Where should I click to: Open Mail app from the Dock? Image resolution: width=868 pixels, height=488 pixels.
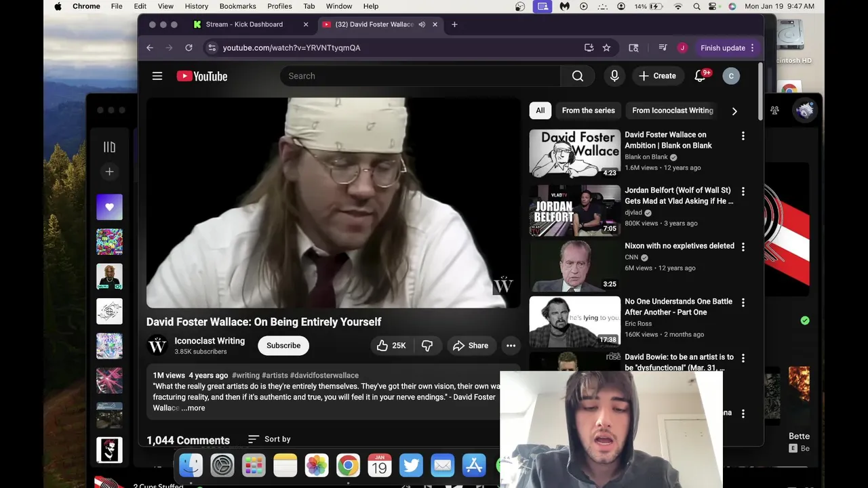tap(442, 465)
